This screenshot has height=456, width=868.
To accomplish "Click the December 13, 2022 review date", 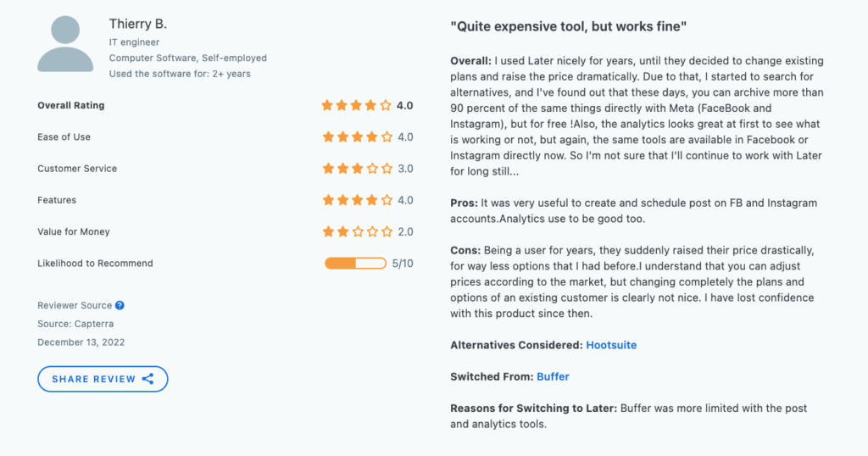I will 81,342.
